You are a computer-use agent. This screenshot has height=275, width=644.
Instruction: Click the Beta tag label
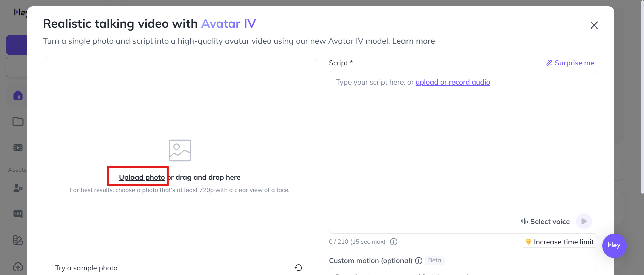435,260
